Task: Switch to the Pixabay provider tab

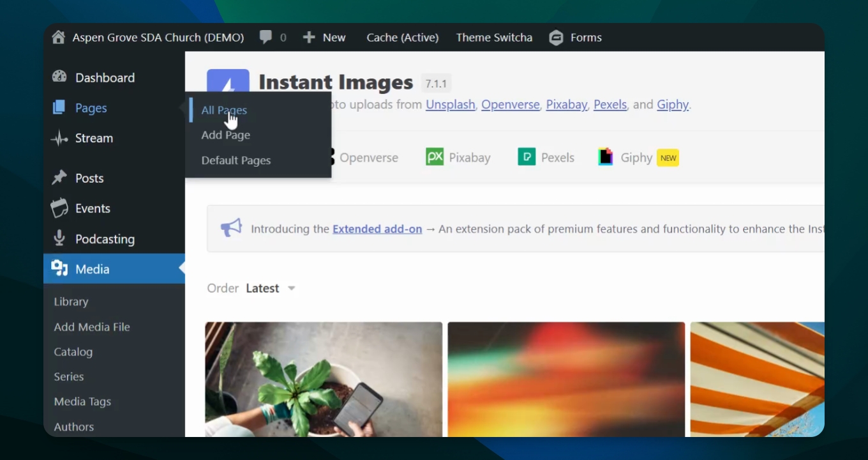Action: 458,157
